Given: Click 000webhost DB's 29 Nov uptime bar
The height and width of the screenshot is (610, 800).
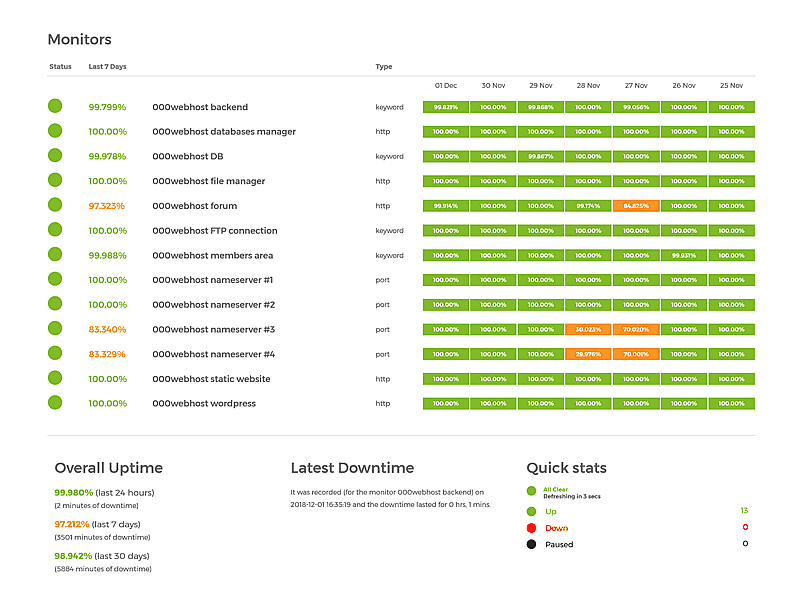Looking at the screenshot, I should pyautogui.click(x=541, y=157).
